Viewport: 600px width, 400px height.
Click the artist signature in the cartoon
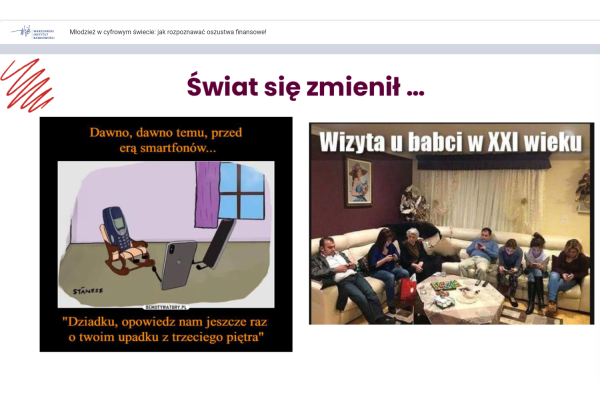86,289
